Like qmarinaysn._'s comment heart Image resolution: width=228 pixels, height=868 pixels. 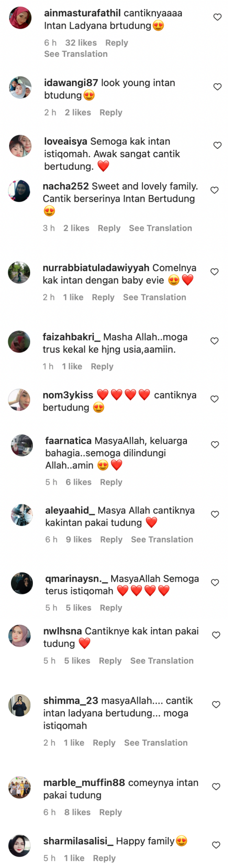point(215,583)
